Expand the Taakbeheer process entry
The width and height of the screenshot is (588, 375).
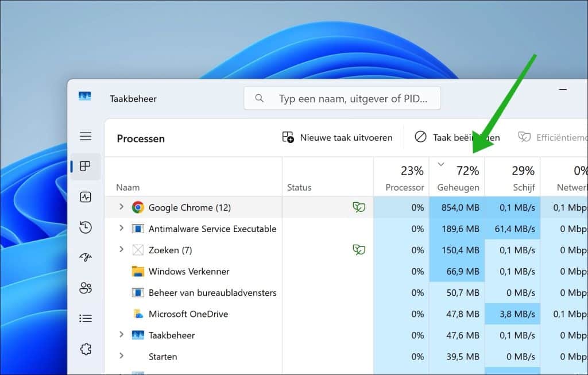point(121,335)
